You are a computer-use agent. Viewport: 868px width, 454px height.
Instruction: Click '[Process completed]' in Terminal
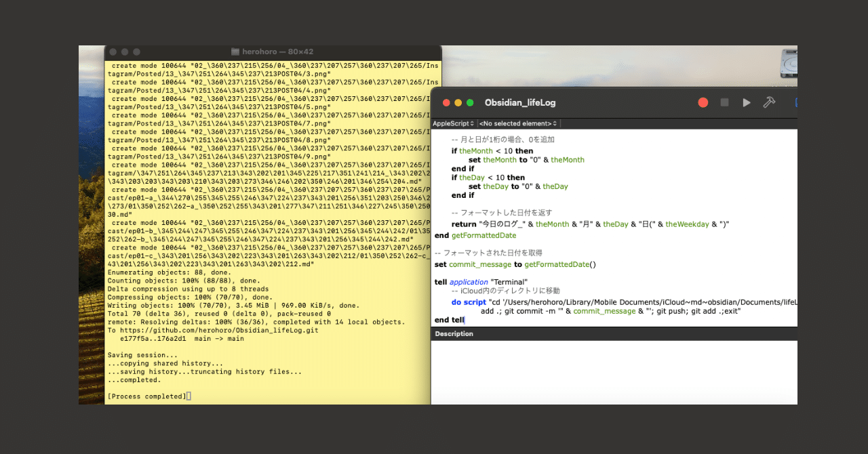pos(146,396)
